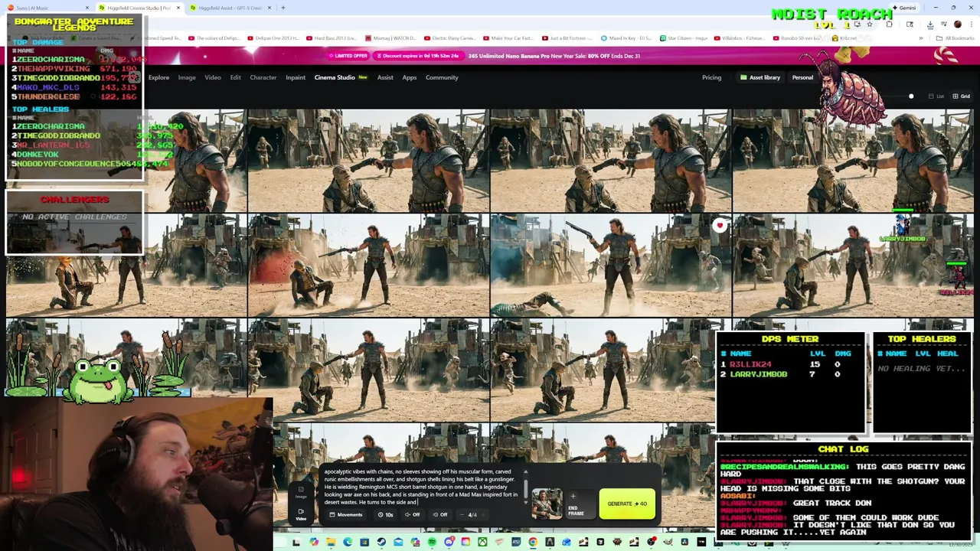Image resolution: width=980 pixels, height=551 pixels.
Task: Open the Edit section in Higgsfield nav
Action: click(235, 77)
